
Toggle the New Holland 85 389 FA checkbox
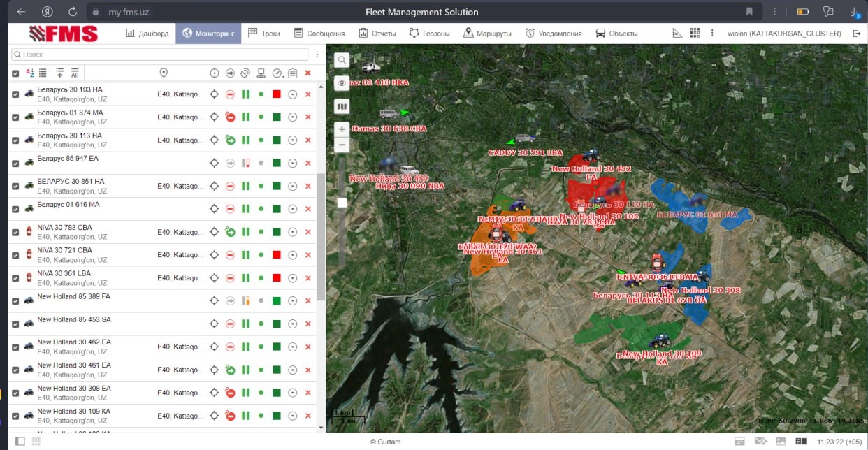coord(15,301)
